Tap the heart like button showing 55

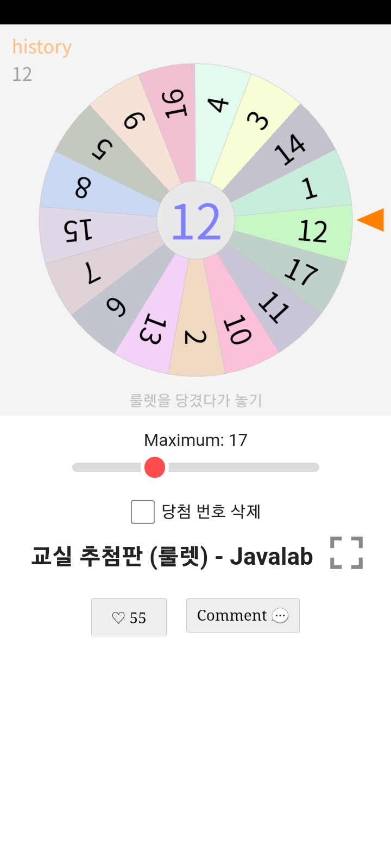[x=129, y=617]
